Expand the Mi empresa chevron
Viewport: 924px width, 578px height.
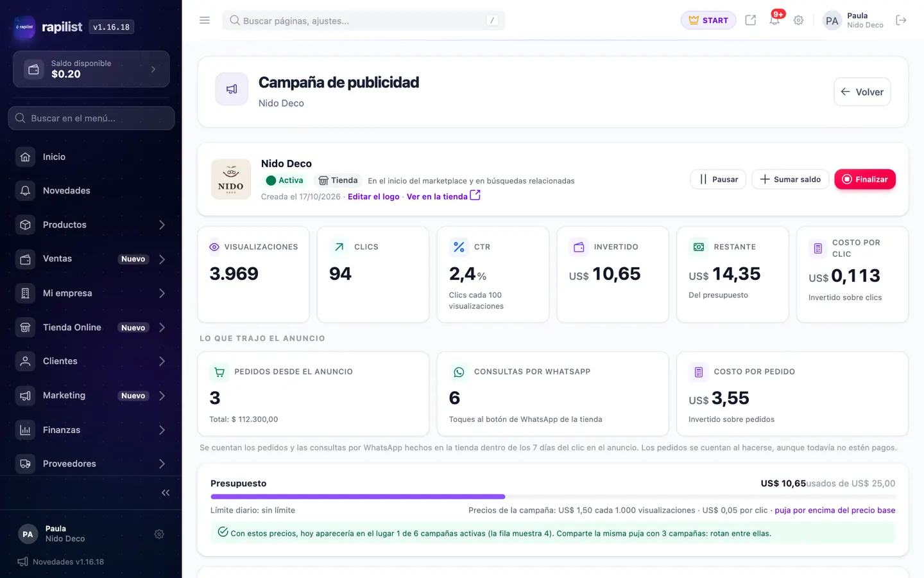pyautogui.click(x=162, y=293)
